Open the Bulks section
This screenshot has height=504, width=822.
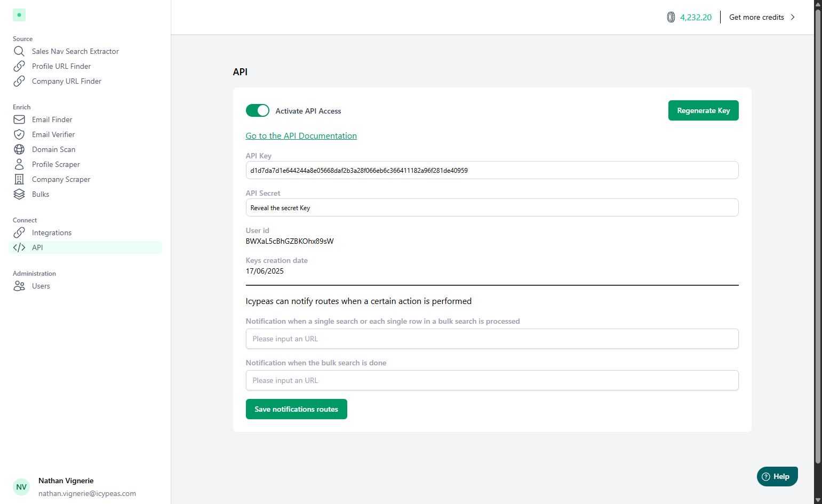click(85, 194)
